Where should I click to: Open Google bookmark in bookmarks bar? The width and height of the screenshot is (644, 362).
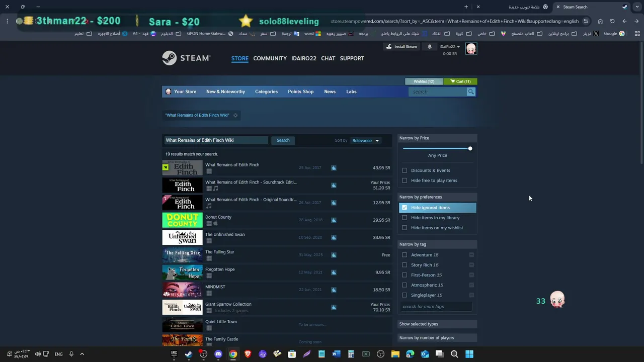click(614, 34)
